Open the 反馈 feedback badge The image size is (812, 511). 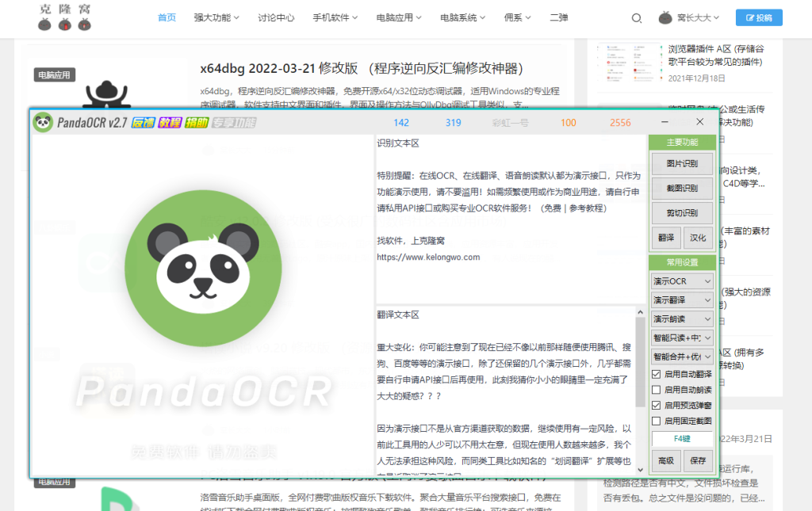pos(143,123)
